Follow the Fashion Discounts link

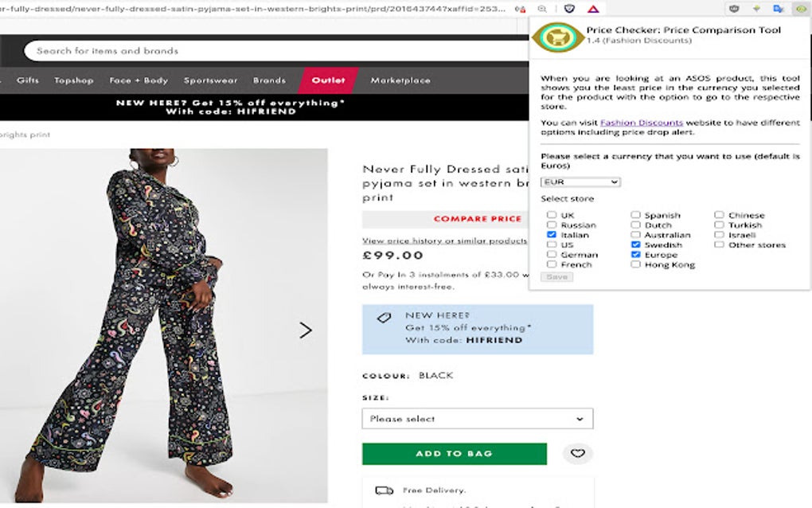(x=642, y=123)
